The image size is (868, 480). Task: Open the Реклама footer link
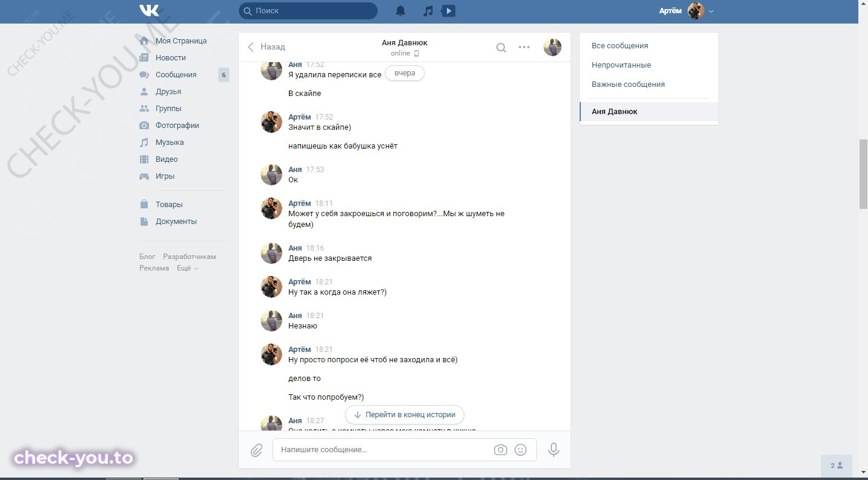pyautogui.click(x=154, y=268)
